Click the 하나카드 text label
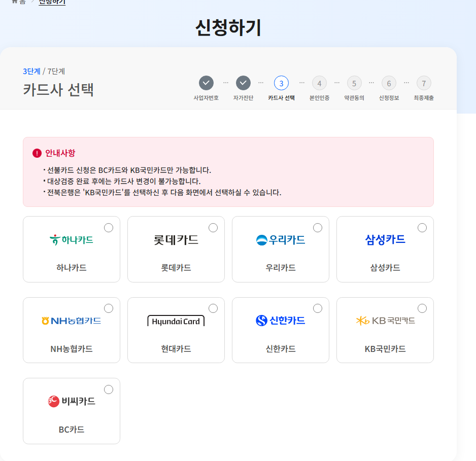 coord(72,268)
